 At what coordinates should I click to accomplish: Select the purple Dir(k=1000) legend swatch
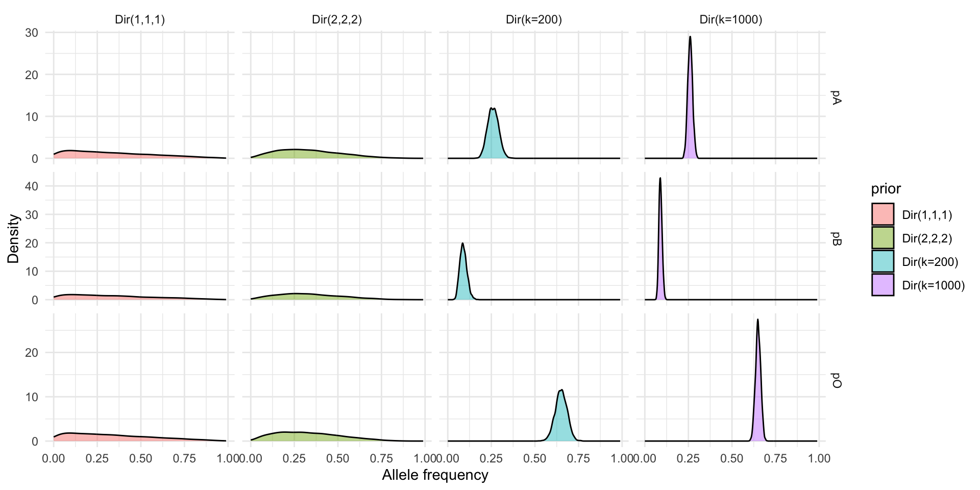[883, 285]
